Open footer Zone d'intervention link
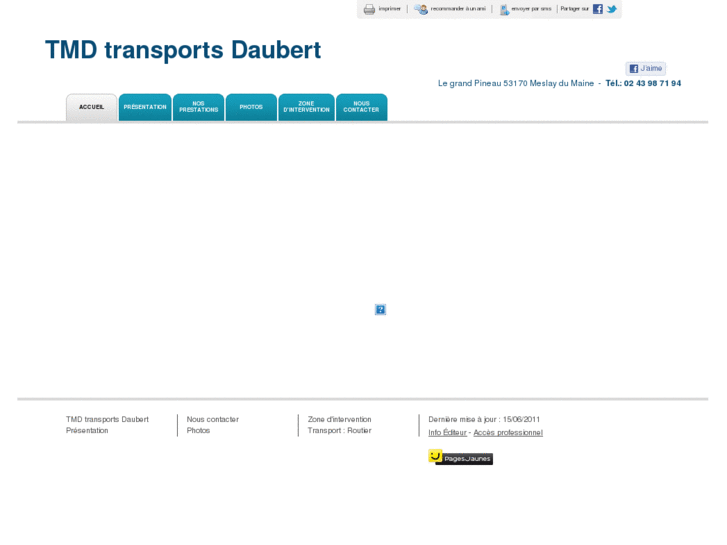727x545 pixels. pos(339,419)
